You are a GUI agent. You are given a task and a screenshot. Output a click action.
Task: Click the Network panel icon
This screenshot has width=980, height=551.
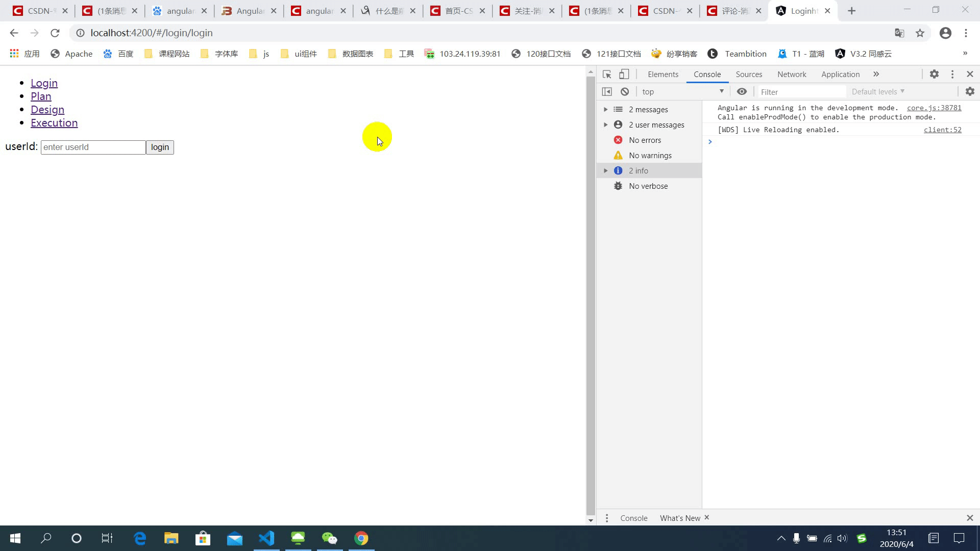click(792, 74)
